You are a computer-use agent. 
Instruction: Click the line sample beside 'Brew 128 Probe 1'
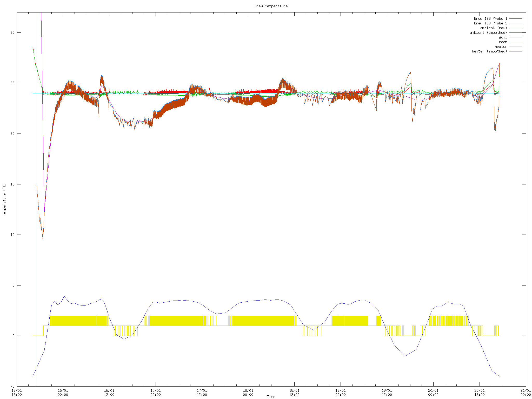516,18
